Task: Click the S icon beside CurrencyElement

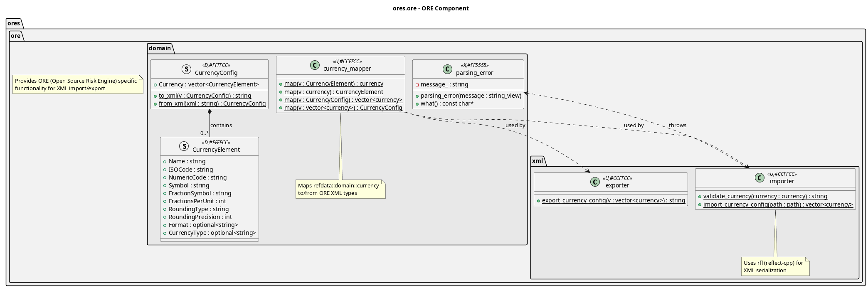Action: [184, 146]
